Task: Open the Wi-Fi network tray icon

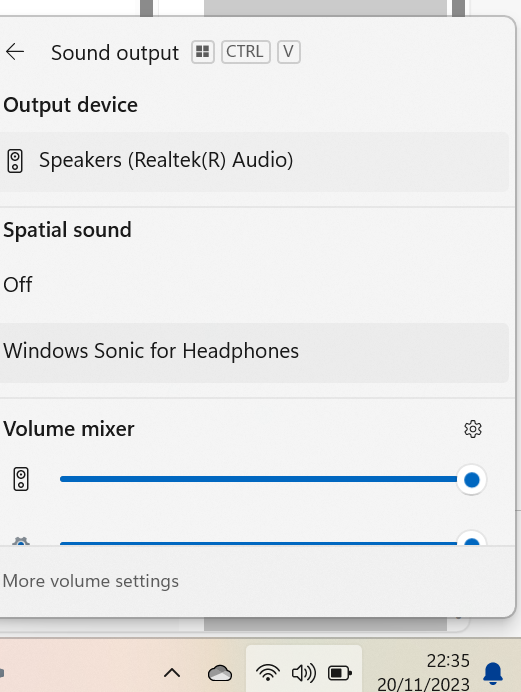Action: pyautogui.click(x=268, y=673)
